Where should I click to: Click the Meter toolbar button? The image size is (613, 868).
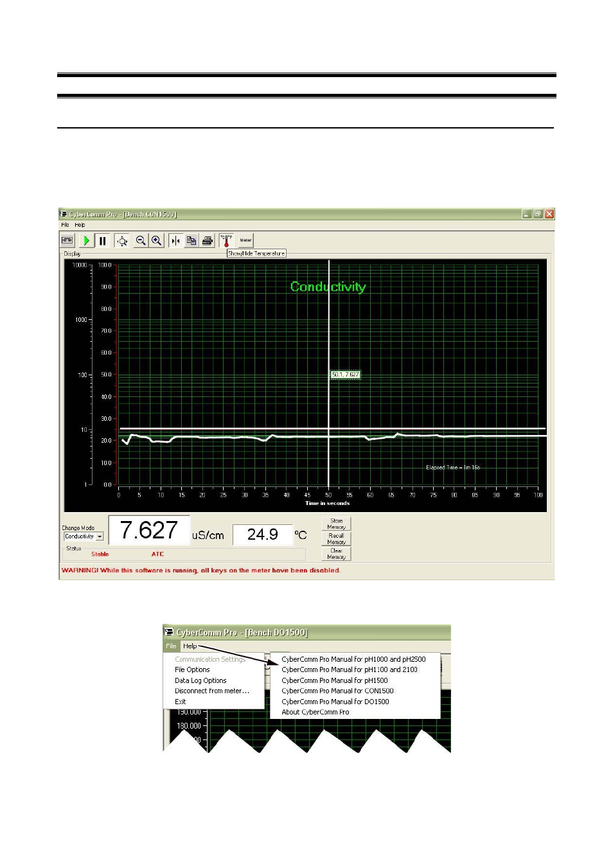point(245,240)
